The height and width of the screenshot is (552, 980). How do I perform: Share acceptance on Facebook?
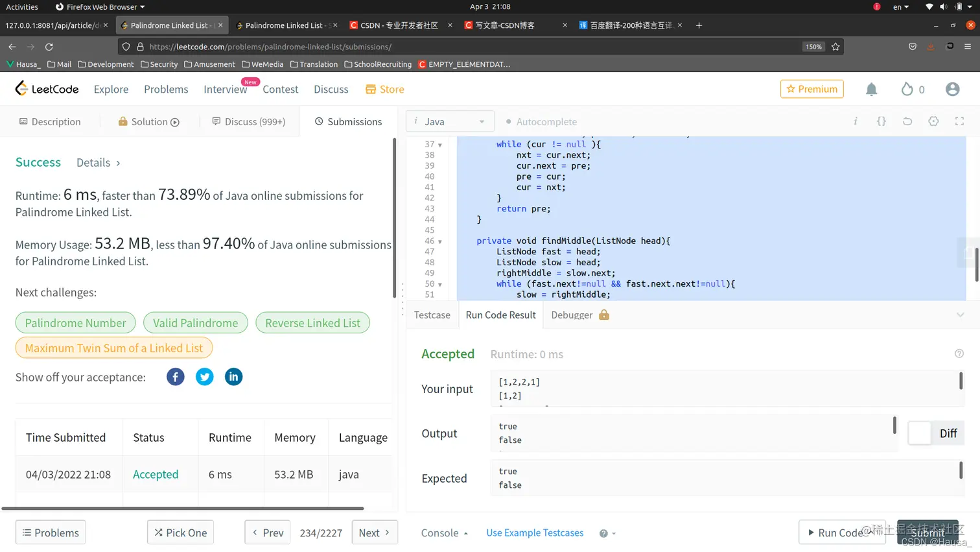pyautogui.click(x=176, y=377)
